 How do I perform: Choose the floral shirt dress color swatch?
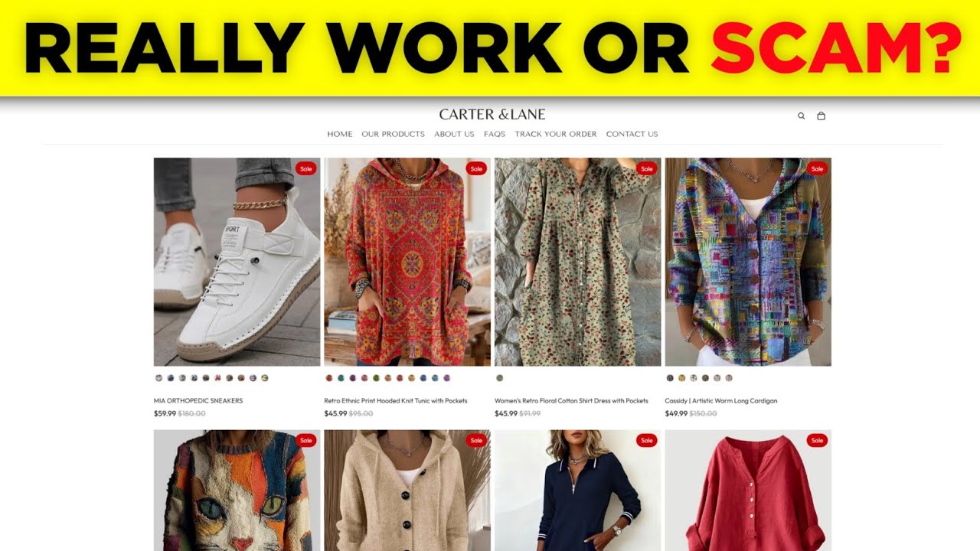499,378
